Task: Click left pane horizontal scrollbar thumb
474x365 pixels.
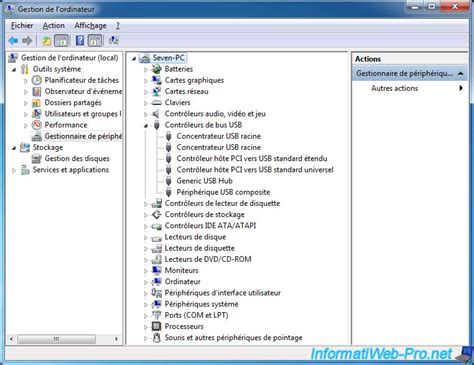Action: pos(56,339)
